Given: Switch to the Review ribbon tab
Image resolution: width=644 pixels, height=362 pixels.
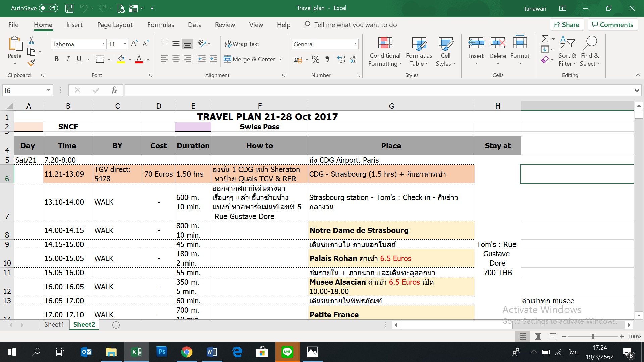Looking at the screenshot, I should [225, 25].
